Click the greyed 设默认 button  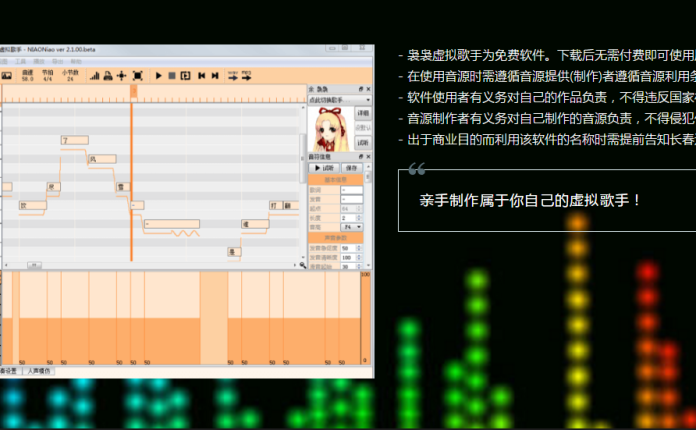(x=363, y=128)
